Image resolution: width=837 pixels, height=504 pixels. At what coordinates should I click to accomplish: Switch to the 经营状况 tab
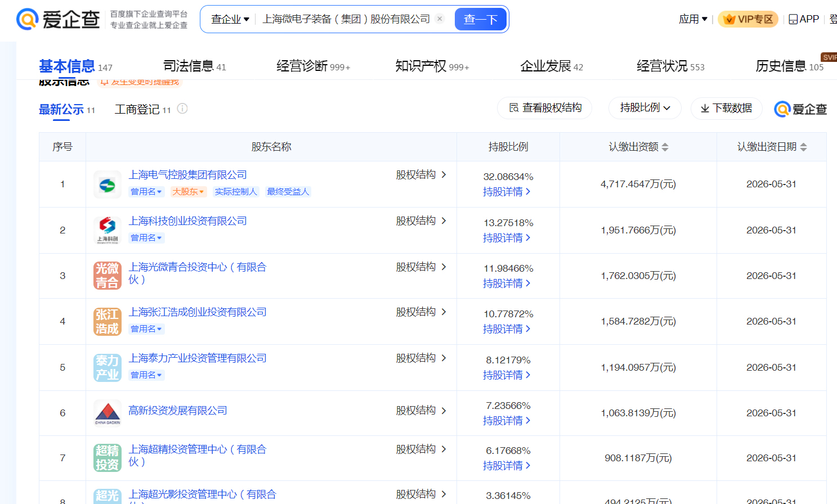670,66
